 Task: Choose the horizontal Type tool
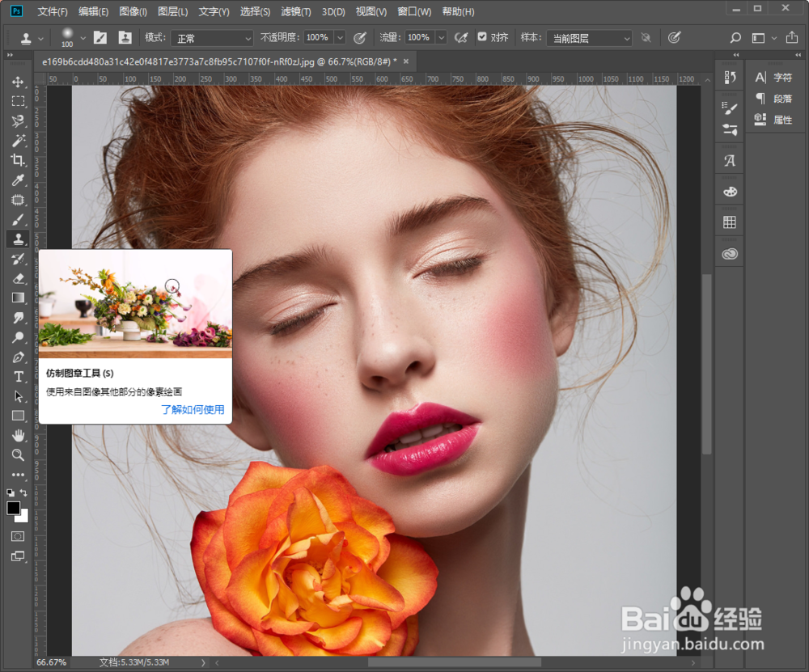point(18,377)
